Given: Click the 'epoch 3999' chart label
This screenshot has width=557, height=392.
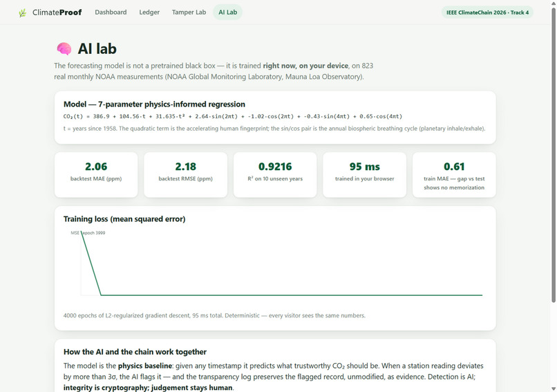Looking at the screenshot, I should coord(95,233).
